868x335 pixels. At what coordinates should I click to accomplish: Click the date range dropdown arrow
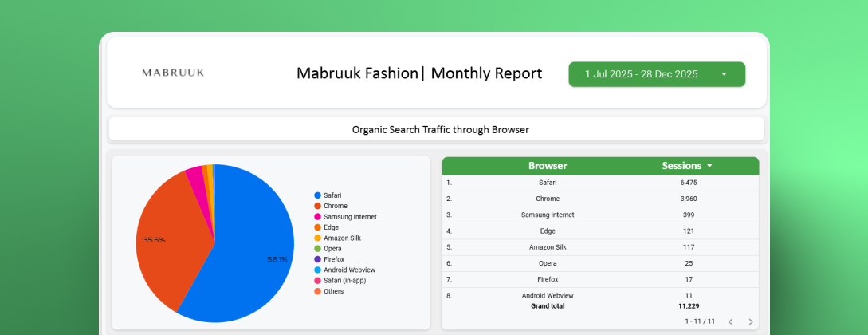click(724, 74)
